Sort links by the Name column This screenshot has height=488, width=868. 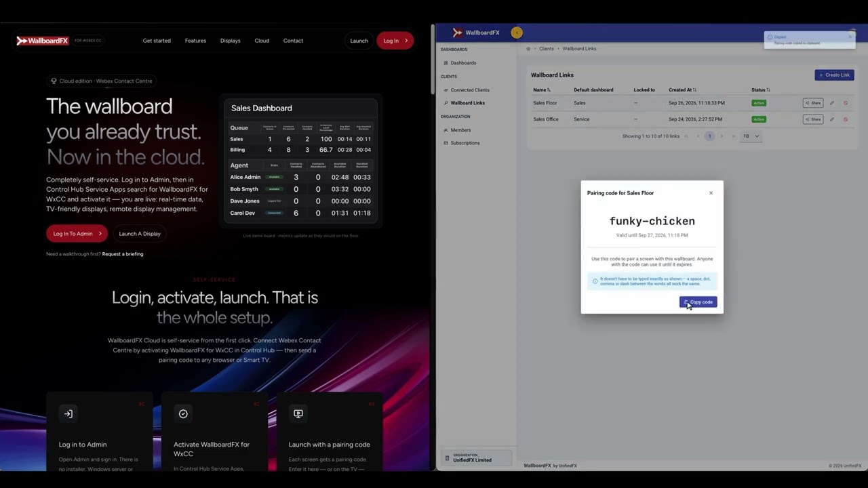pyautogui.click(x=542, y=90)
